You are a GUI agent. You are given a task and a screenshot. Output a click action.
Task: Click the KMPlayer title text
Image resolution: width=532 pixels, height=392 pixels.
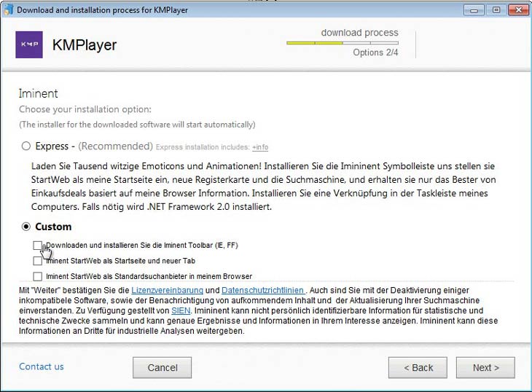pyautogui.click(x=85, y=45)
